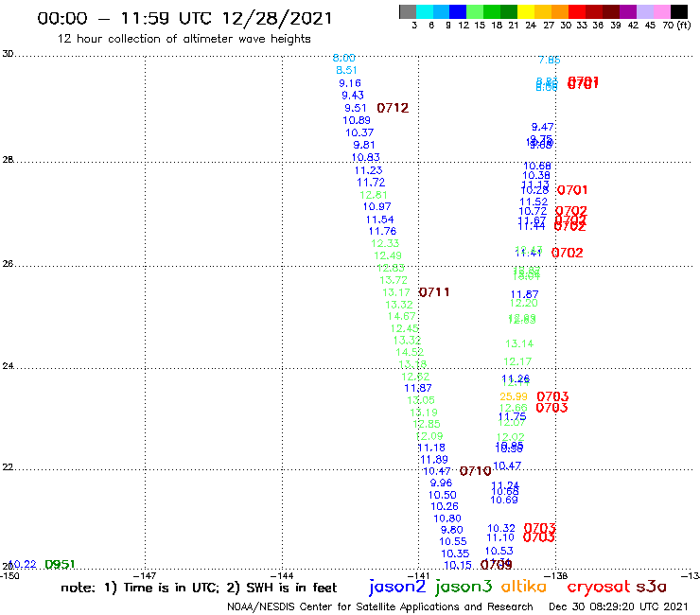Click the 9.96 wave height reading
This screenshot has width=700, height=615.
tap(441, 483)
